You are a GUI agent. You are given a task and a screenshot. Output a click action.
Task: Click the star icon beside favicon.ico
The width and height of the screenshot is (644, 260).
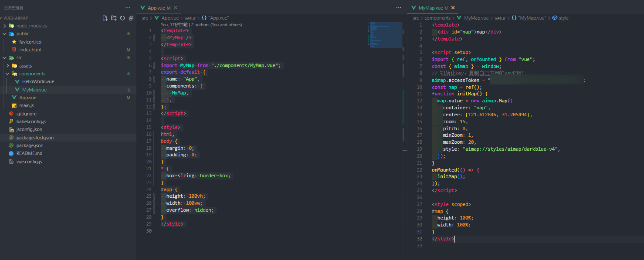[14, 42]
